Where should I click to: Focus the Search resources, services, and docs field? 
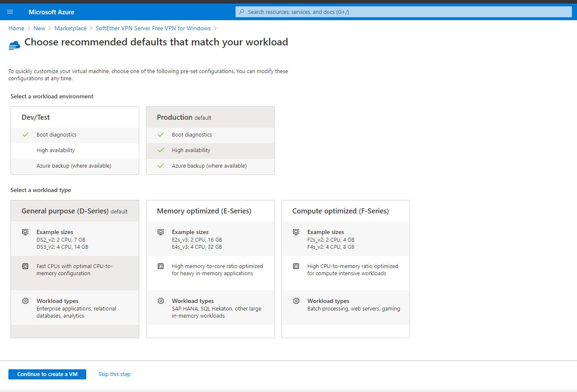pos(404,12)
